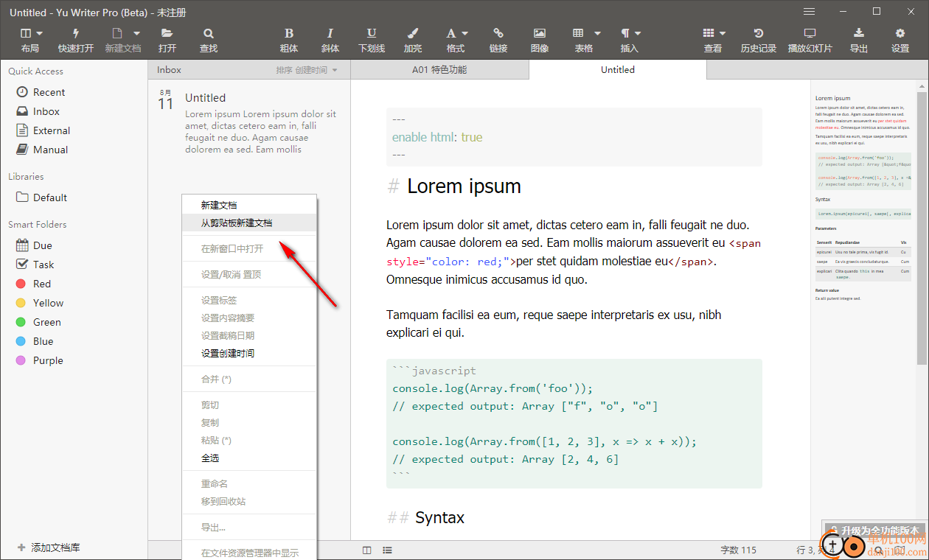Expand the 插入 dropdown arrow
The image size is (929, 560).
[638, 33]
